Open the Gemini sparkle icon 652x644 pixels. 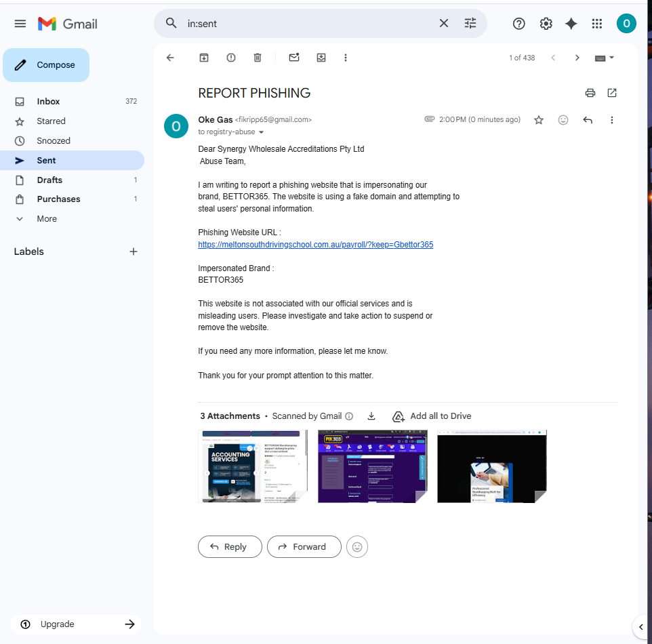(571, 24)
